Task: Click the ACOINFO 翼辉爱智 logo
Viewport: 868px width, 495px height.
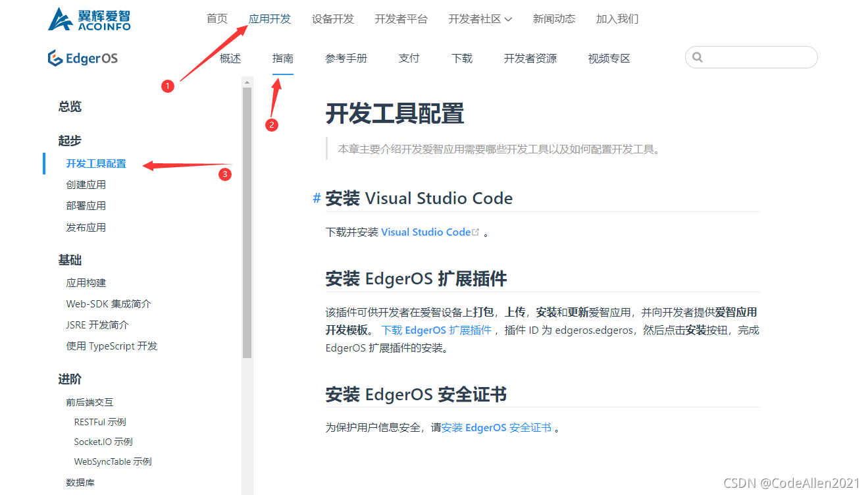Action: click(89, 19)
